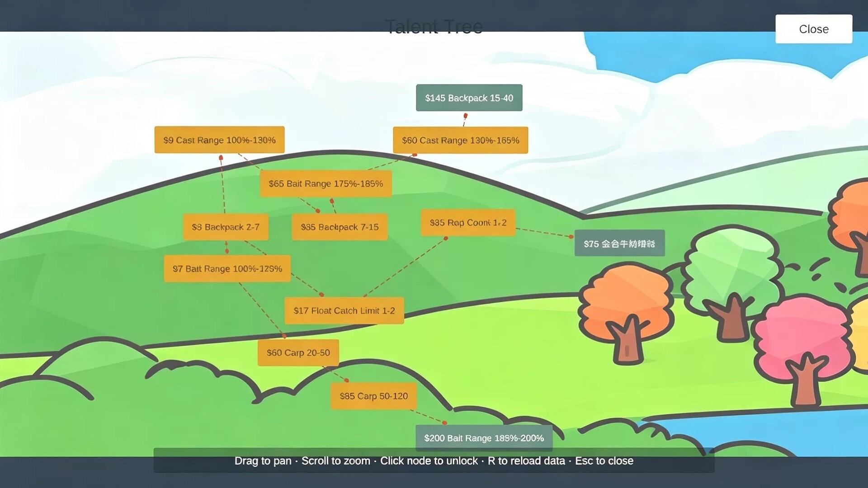Unlock the $200 Bait Range 185%-200% node

[x=484, y=438]
